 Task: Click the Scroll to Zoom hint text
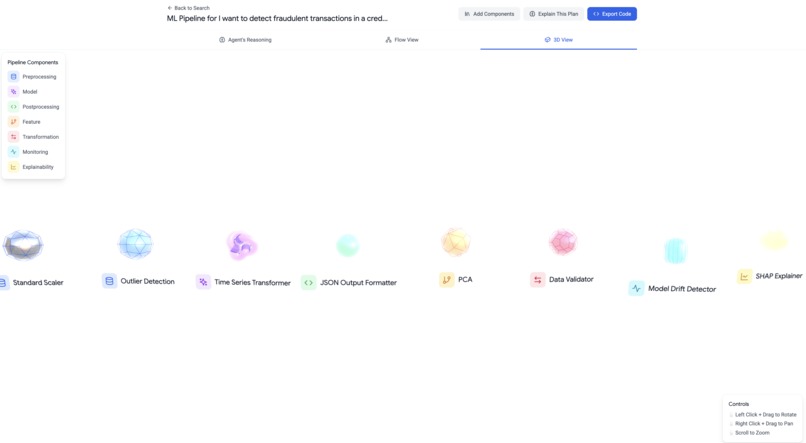click(752, 433)
